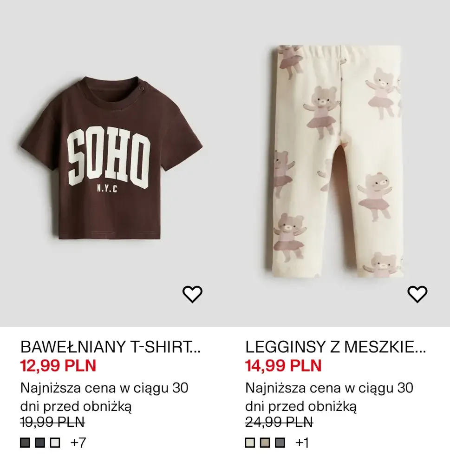450x476 pixels.
Task: Open the BAWEŁNIANY T-SHIRT product title
Action: tap(111, 347)
